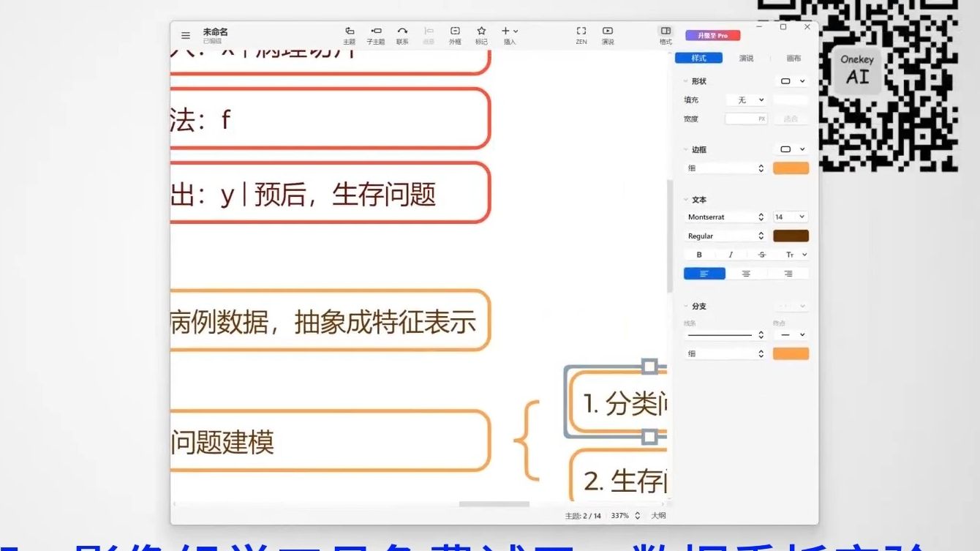Click the 升级至 Pro button
This screenshot has height=551, width=980.
pyautogui.click(x=712, y=34)
